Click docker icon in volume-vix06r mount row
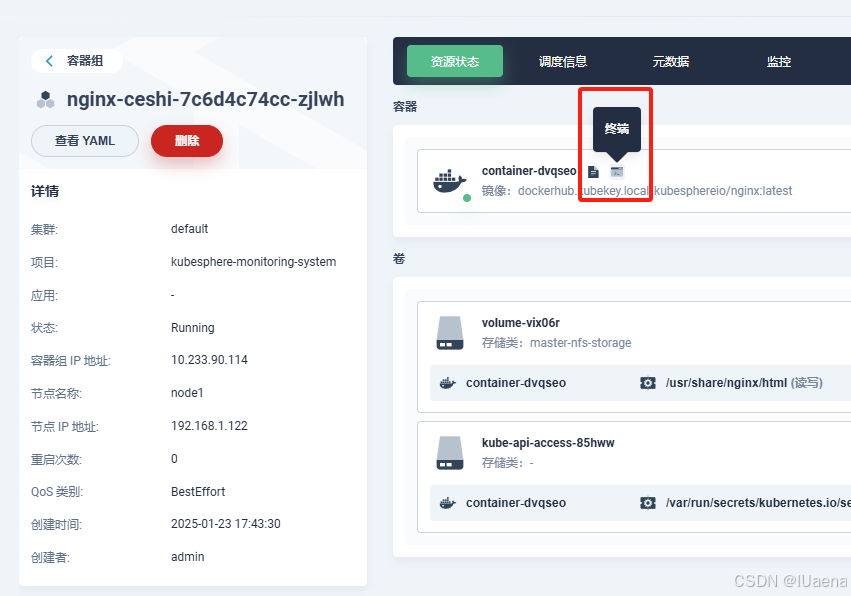This screenshot has width=851, height=596. pos(447,383)
